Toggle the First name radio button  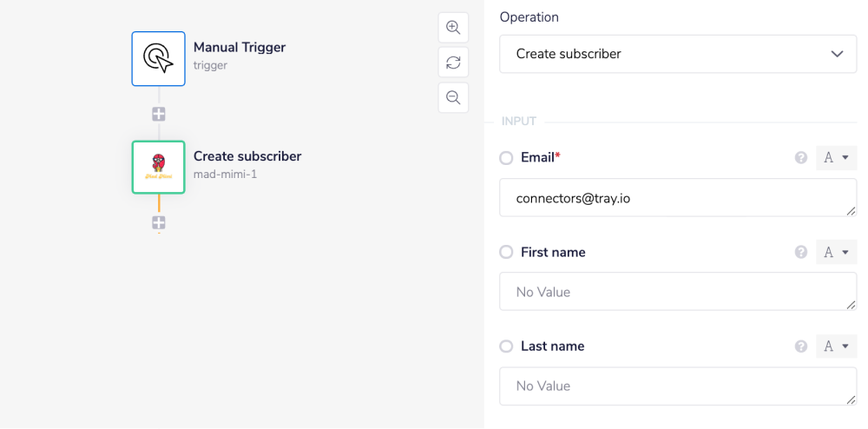(506, 252)
